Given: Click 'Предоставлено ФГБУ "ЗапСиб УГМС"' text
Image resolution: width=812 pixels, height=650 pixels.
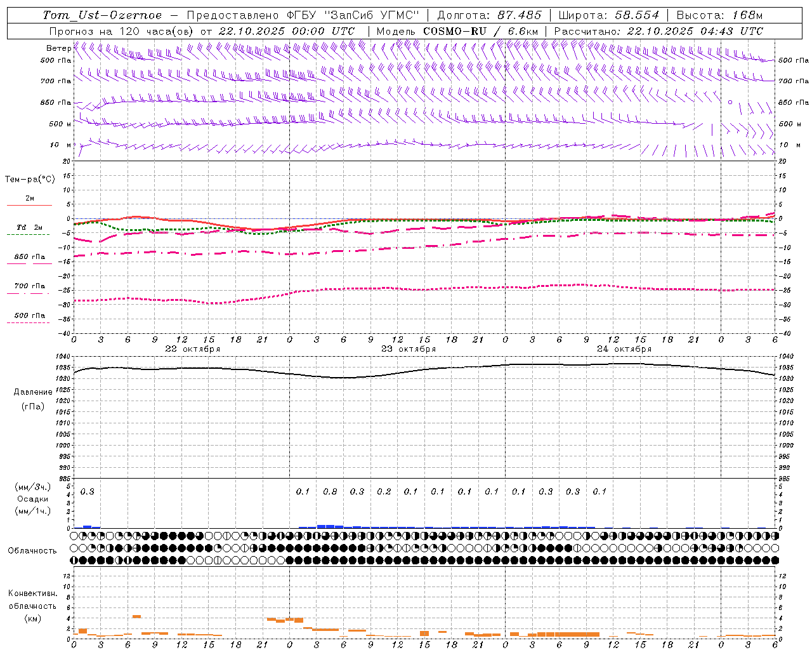Looking at the screenshot, I should [303, 15].
